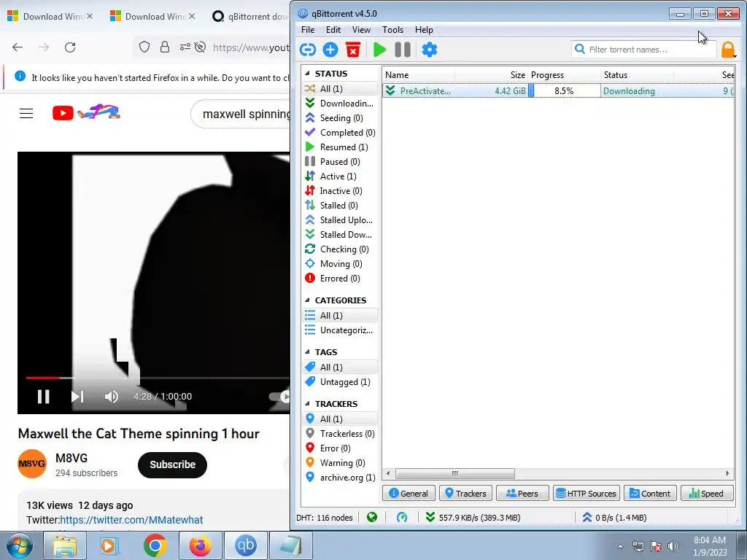Click Firefox reload page button

click(x=70, y=47)
